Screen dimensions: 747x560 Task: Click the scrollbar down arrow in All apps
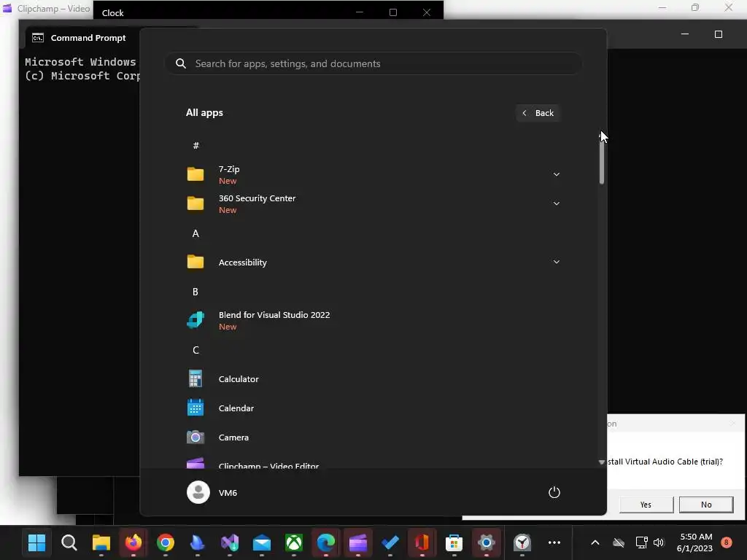point(601,462)
